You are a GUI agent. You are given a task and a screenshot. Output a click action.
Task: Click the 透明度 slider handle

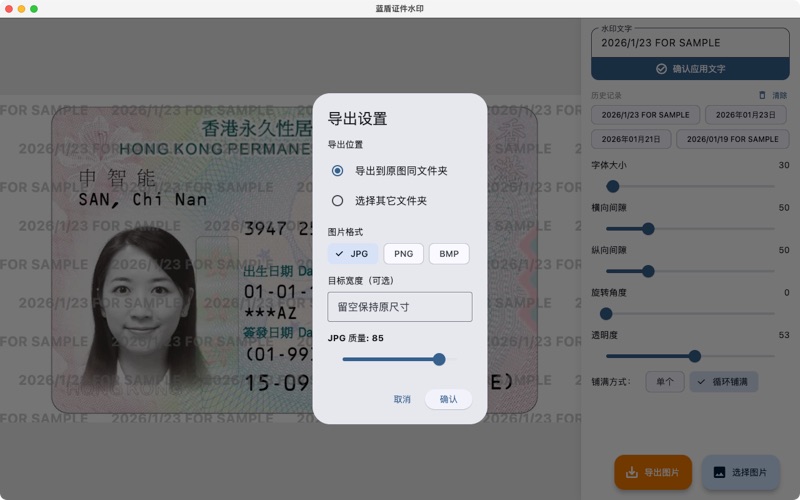click(695, 356)
